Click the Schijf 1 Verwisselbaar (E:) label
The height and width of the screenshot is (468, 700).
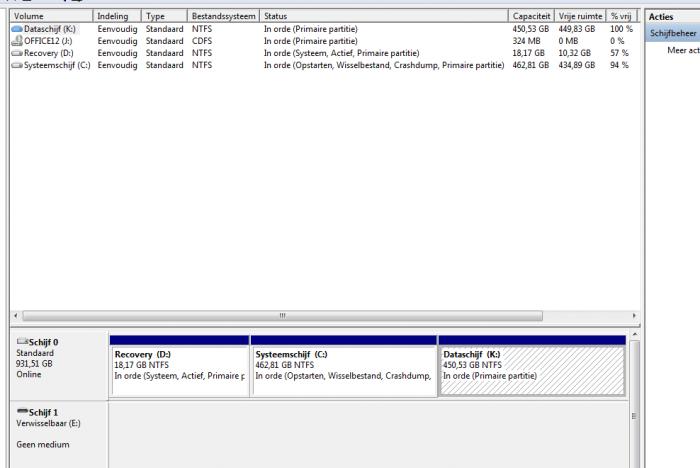48,423
